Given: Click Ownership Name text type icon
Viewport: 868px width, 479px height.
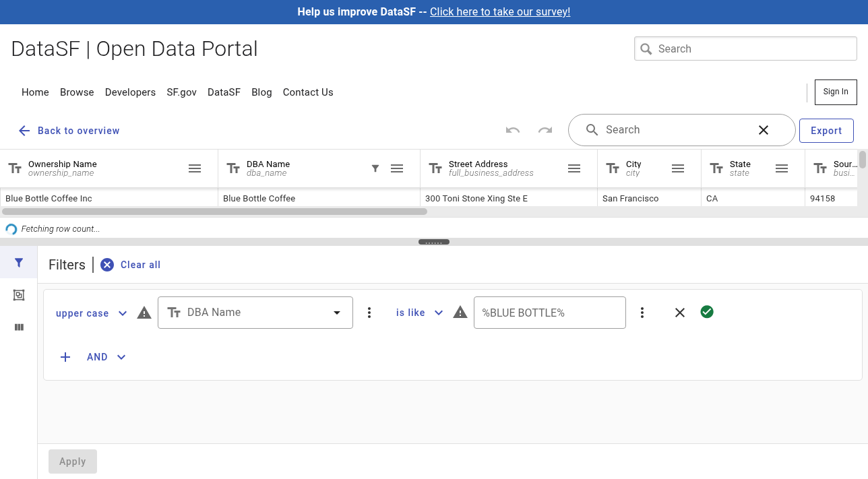Looking at the screenshot, I should [15, 168].
